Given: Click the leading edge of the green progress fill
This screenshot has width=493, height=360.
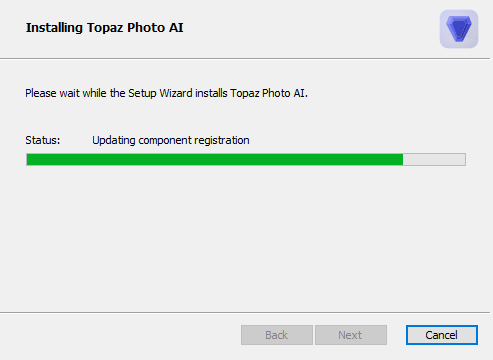Looking at the screenshot, I should 401,160.
